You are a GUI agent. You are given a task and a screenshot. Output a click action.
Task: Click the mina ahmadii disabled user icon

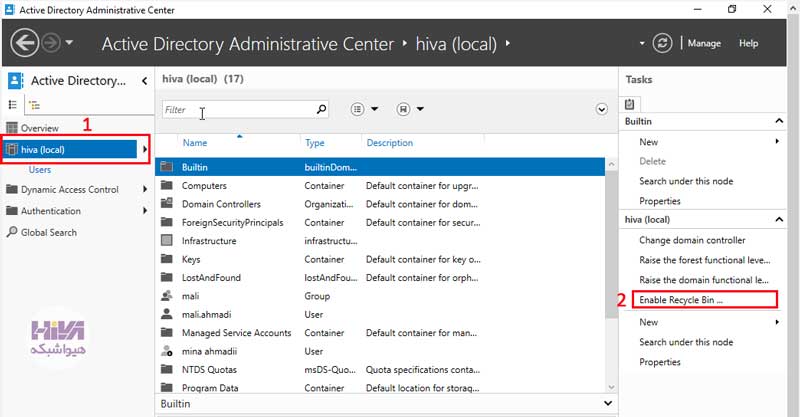point(167,351)
